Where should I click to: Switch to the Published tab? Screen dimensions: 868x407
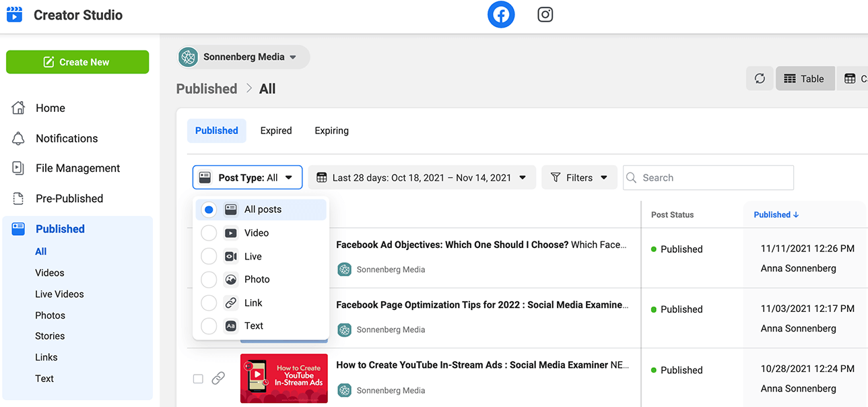click(217, 131)
